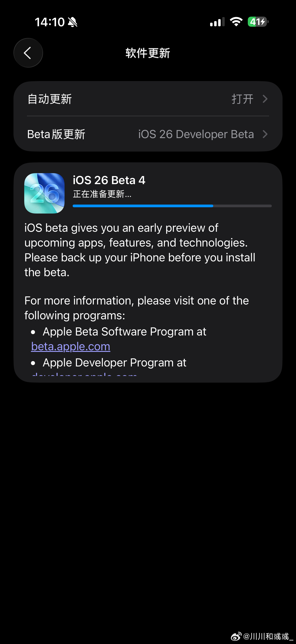Expand the 自动更新 chevron
Screen dimensions: 296x644
(265, 99)
